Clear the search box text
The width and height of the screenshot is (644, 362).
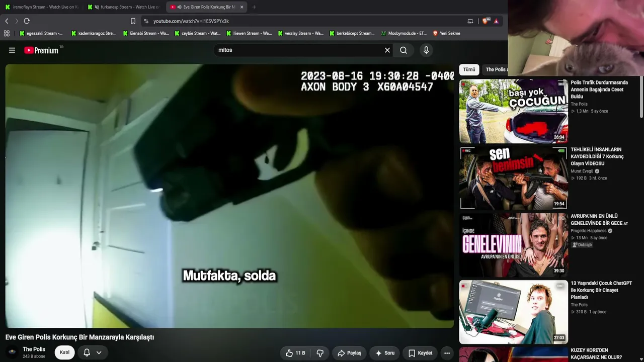click(x=387, y=50)
